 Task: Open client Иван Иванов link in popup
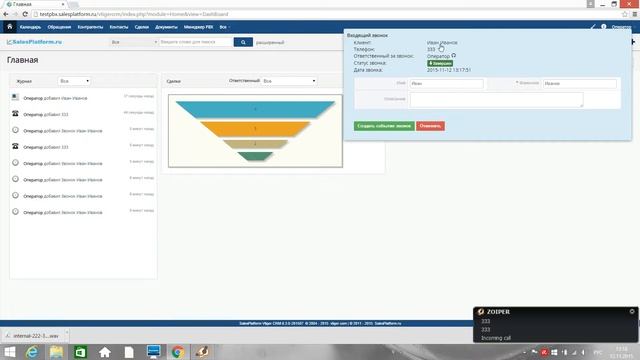point(442,42)
